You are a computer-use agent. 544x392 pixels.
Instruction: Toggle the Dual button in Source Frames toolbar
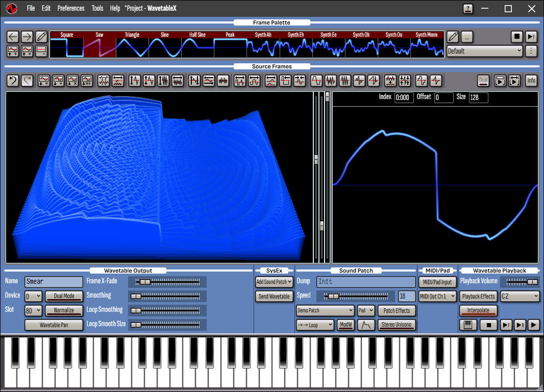click(483, 81)
